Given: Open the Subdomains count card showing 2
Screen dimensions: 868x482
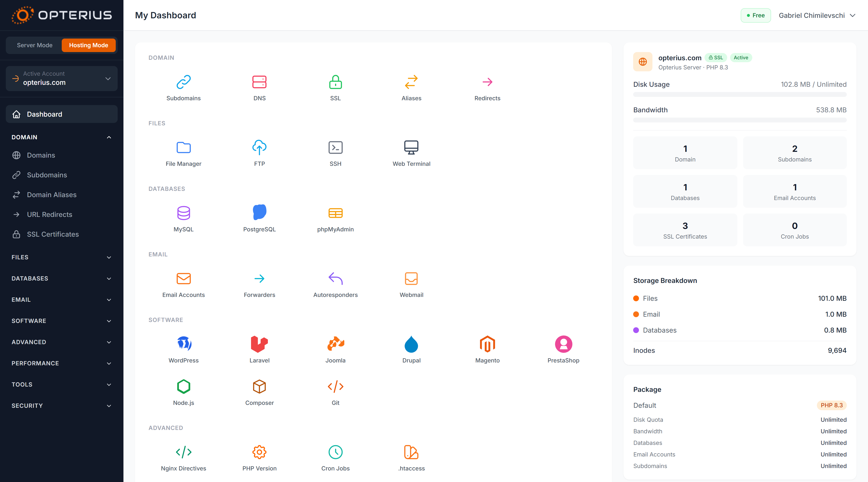Looking at the screenshot, I should (794, 153).
